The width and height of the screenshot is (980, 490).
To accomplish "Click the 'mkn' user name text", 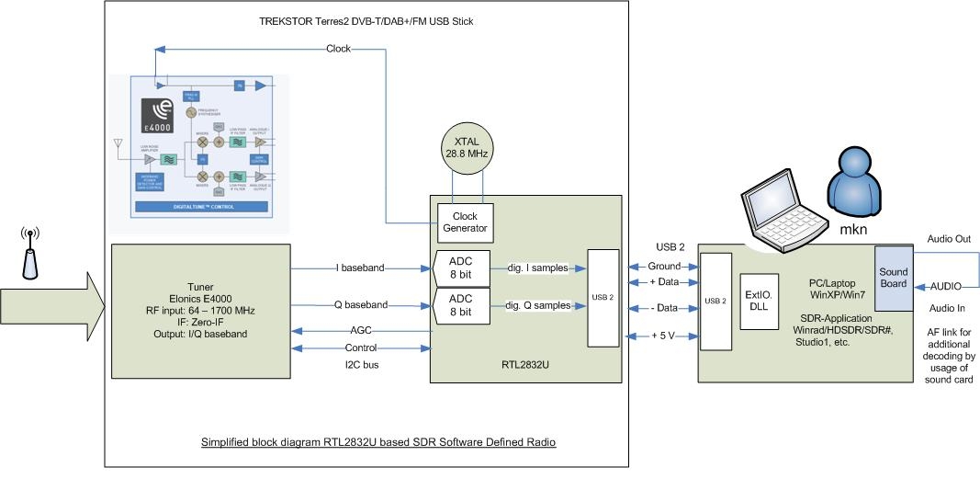I will pyautogui.click(x=853, y=230).
